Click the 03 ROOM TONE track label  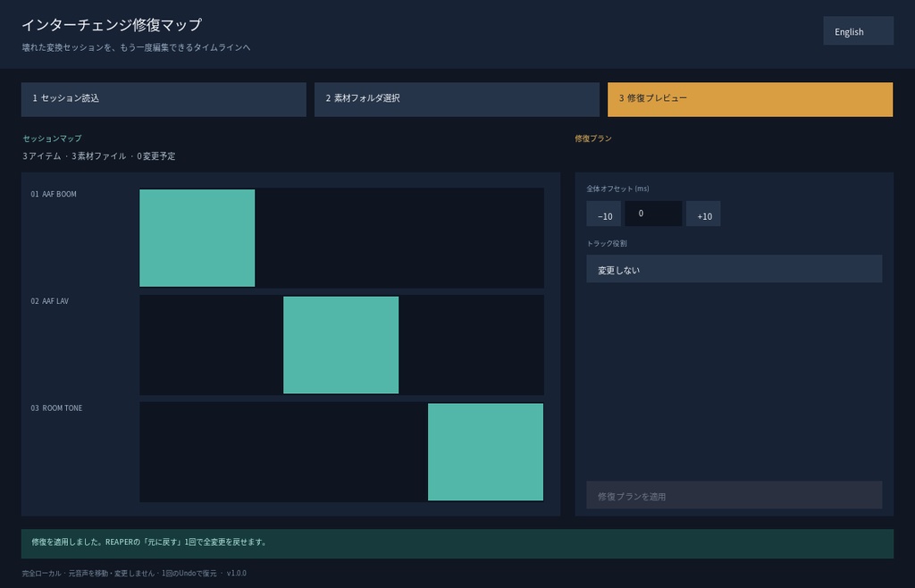pyautogui.click(x=56, y=408)
